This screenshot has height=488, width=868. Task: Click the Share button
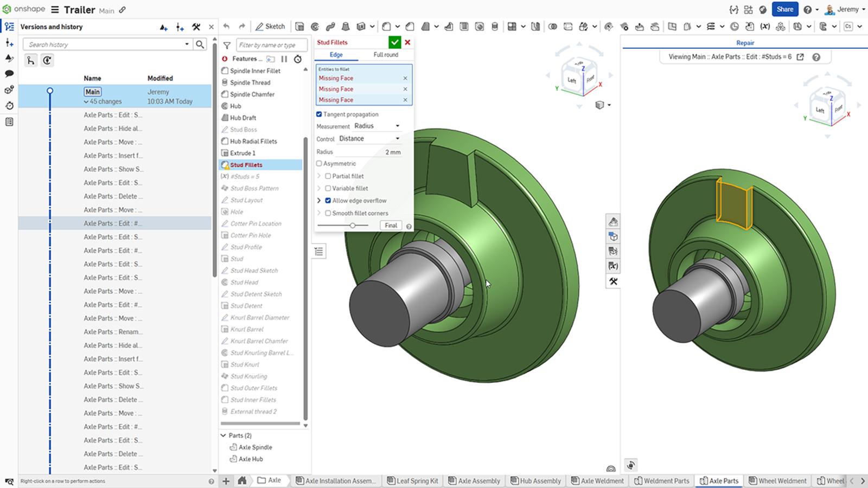pos(784,9)
